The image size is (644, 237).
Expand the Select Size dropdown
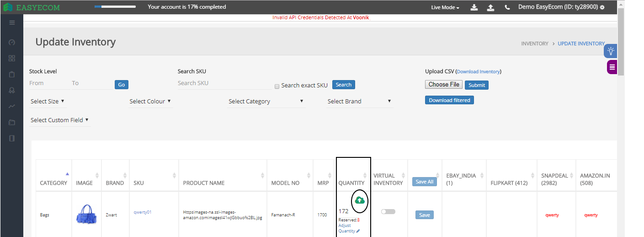tap(48, 101)
